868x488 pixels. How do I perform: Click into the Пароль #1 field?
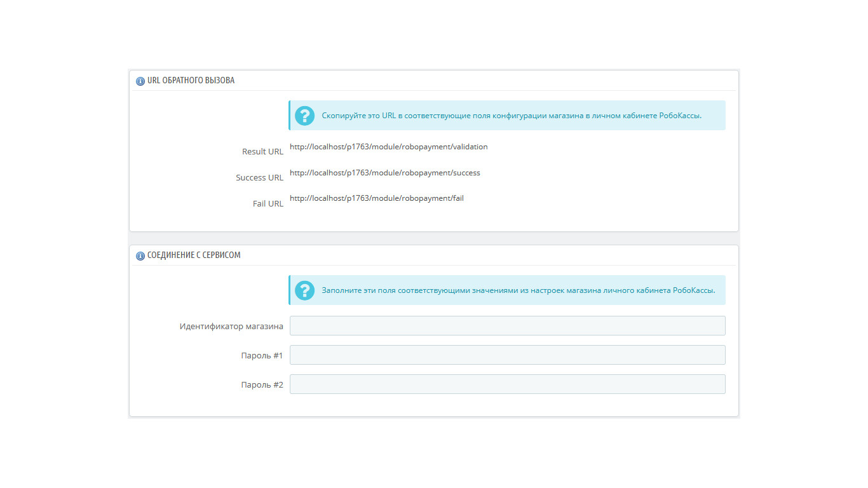[507, 355]
